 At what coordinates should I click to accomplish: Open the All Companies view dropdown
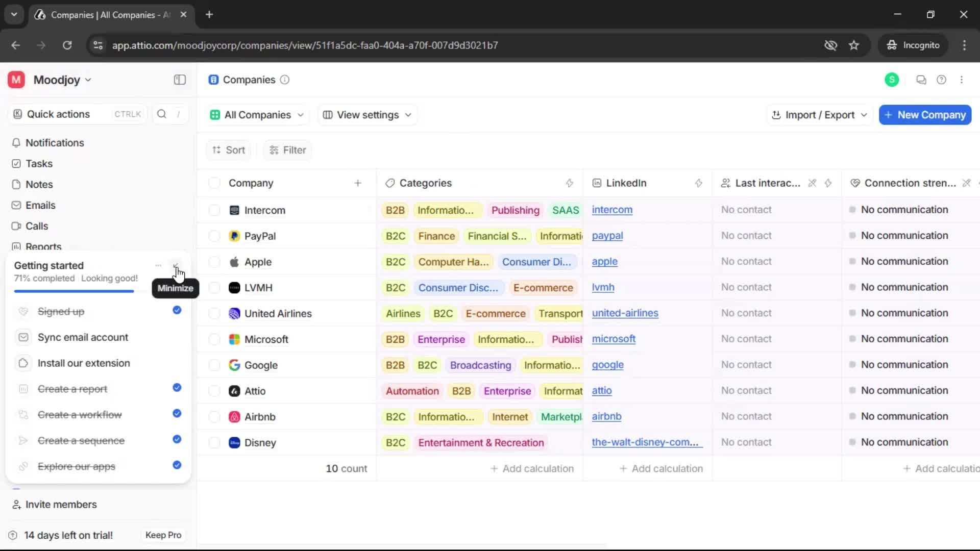tap(257, 115)
